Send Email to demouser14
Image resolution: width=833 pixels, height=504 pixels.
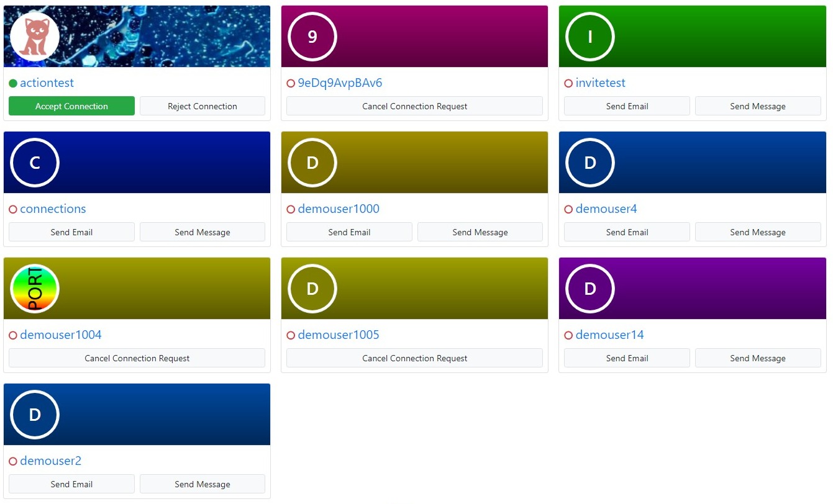click(x=627, y=358)
